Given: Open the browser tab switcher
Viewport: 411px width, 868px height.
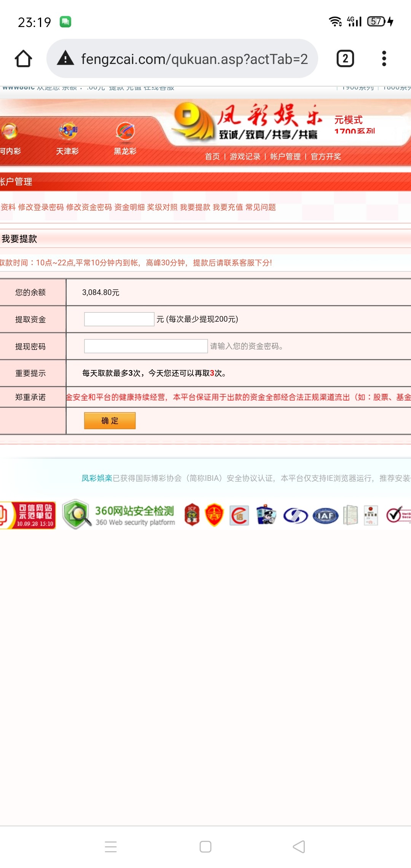Looking at the screenshot, I should (345, 59).
